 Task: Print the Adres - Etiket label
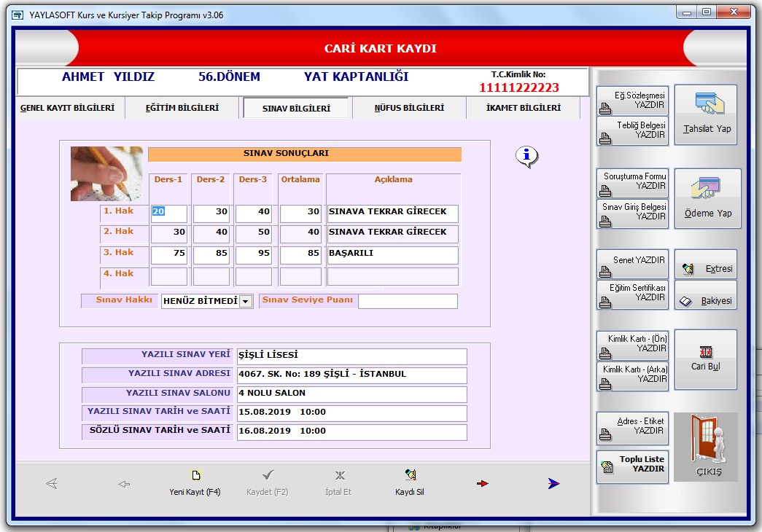[x=633, y=428]
